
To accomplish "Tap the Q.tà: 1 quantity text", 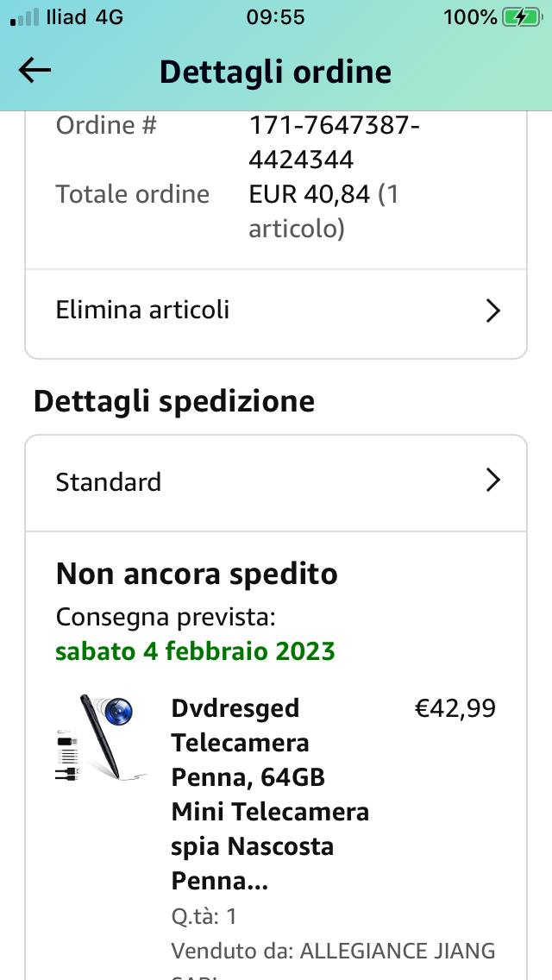I will click(x=204, y=917).
